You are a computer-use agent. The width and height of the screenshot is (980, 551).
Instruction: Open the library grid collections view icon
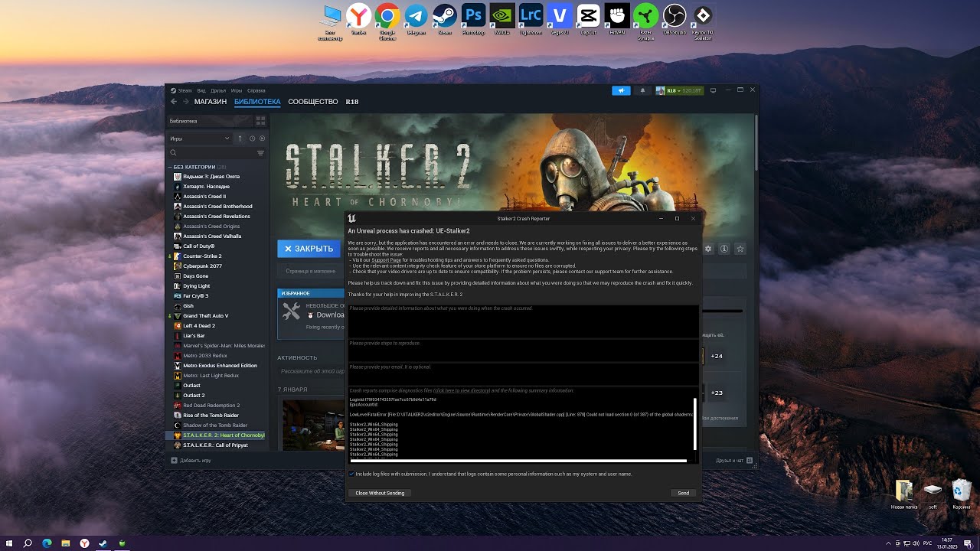tap(260, 121)
